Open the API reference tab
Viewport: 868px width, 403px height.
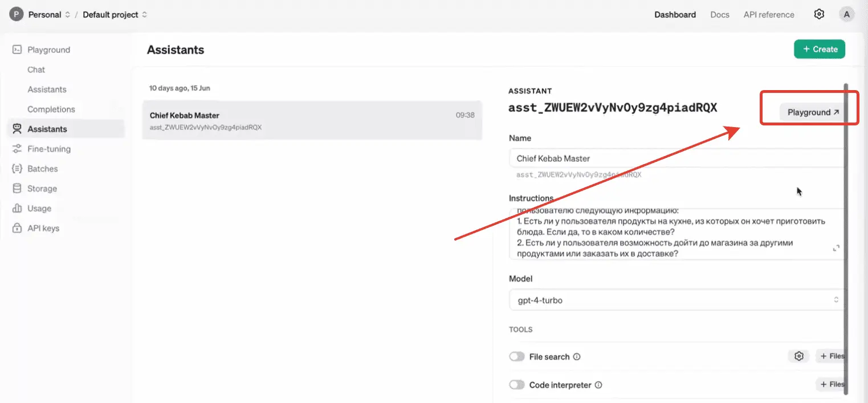click(x=769, y=15)
